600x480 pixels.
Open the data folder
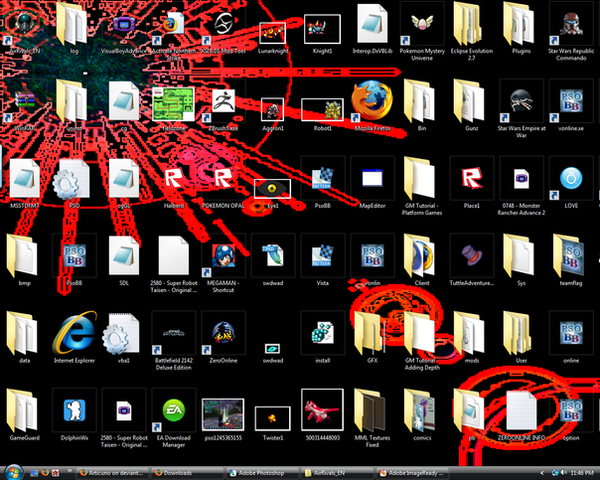pyautogui.click(x=24, y=334)
